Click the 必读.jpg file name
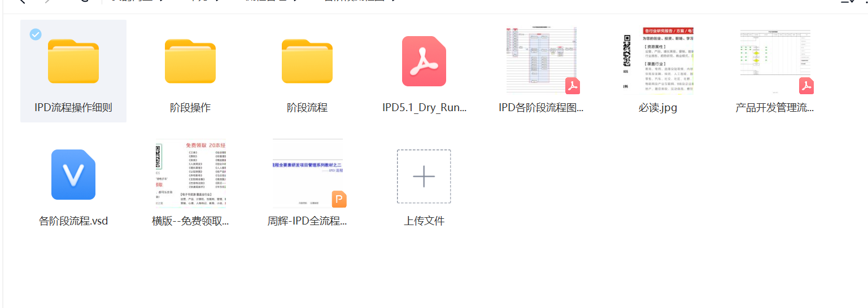Viewport: 868px width, 308px height. click(x=658, y=108)
